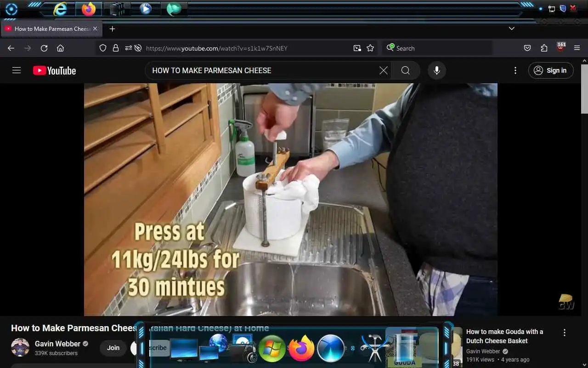Reload the current YouTube page
Image resolution: width=588 pixels, height=368 pixels.
click(x=44, y=48)
